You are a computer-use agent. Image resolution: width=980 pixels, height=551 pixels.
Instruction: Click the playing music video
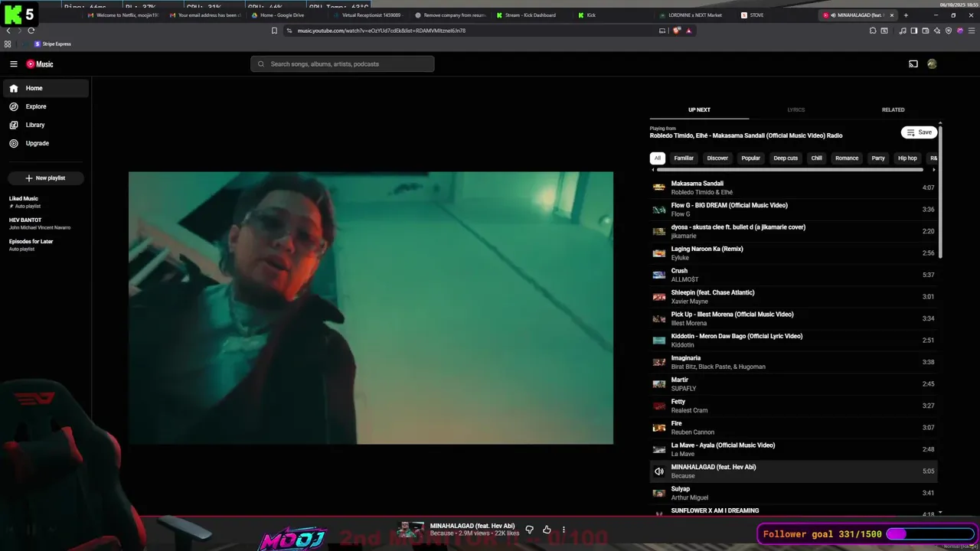coord(371,308)
